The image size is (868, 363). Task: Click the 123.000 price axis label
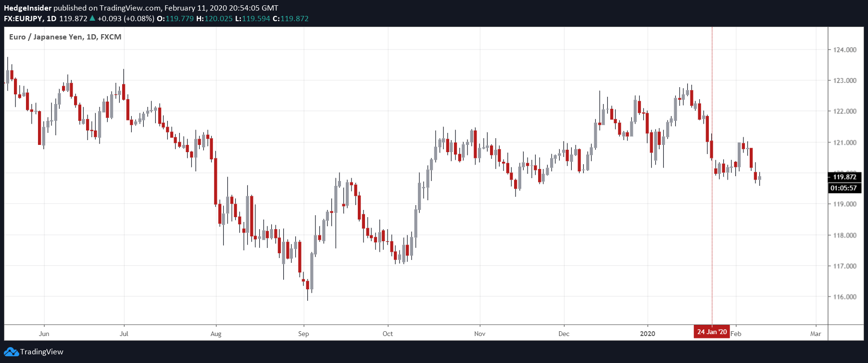tap(845, 80)
